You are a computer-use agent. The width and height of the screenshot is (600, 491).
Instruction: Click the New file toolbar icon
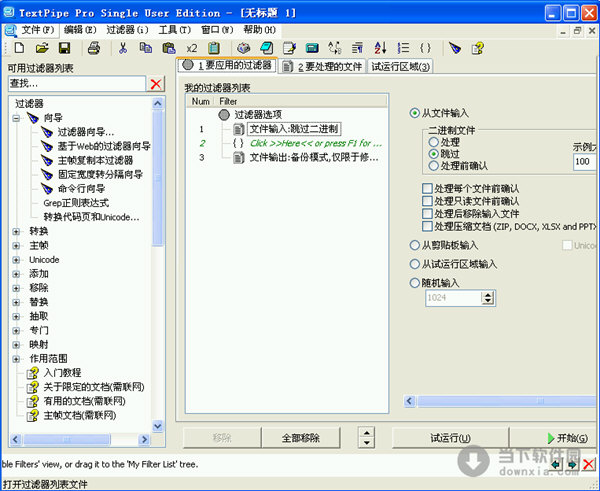pos(19,48)
